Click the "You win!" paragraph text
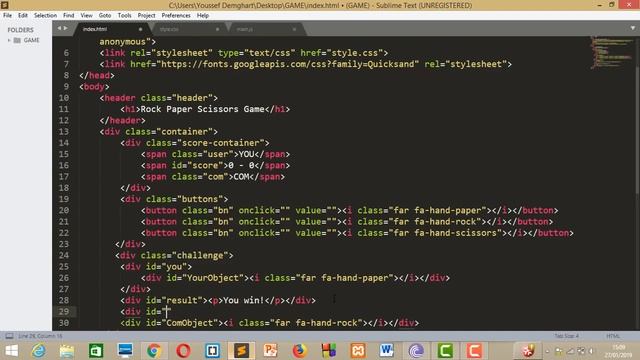 point(244,300)
